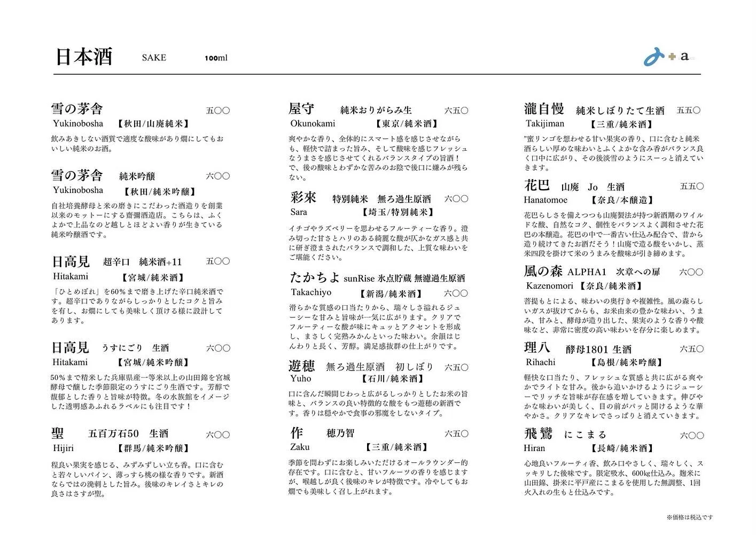The height and width of the screenshot is (535, 756).
Task: Click 【三重/純米酒】 tag under 瀧自慢
Action: (x=621, y=125)
